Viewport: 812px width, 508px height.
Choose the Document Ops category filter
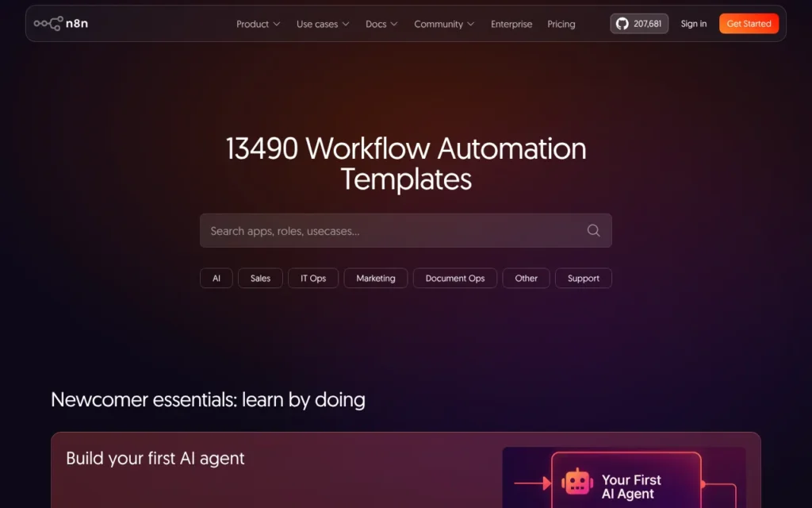click(454, 279)
